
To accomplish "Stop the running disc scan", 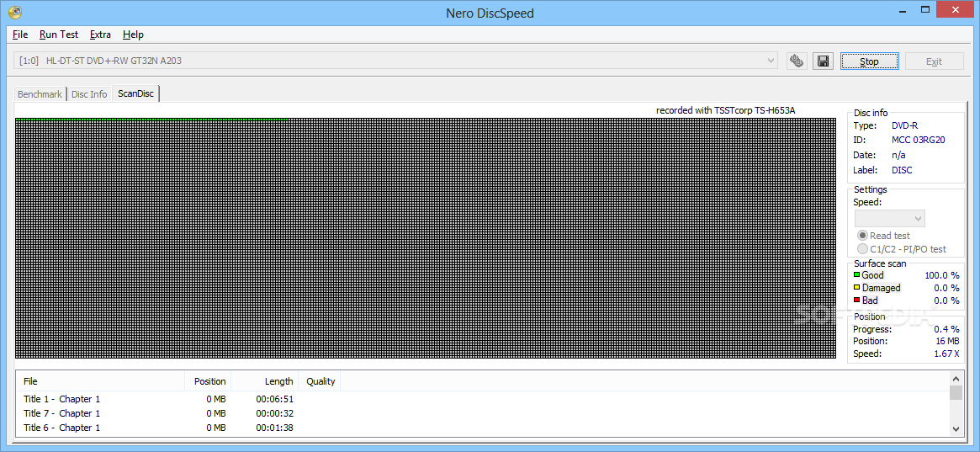I will [869, 61].
